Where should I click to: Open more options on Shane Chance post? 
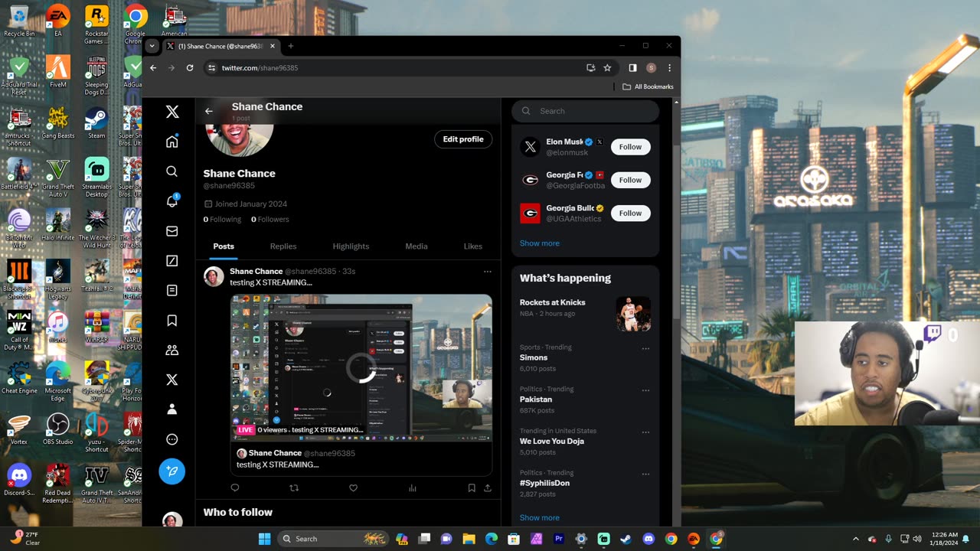487,272
